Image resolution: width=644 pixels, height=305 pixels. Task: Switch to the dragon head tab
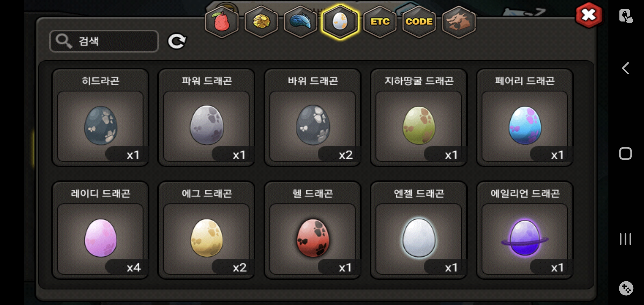click(x=459, y=22)
